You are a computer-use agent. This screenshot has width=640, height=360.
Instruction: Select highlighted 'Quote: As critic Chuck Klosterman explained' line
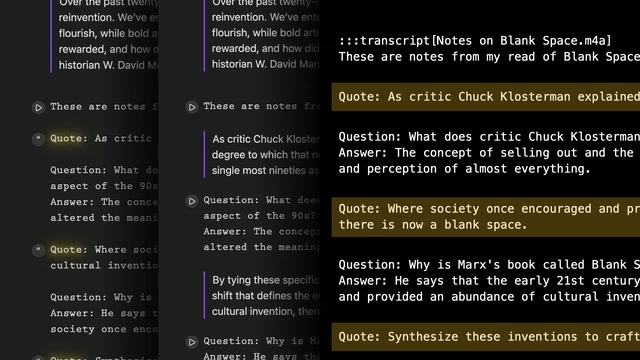[486, 97]
